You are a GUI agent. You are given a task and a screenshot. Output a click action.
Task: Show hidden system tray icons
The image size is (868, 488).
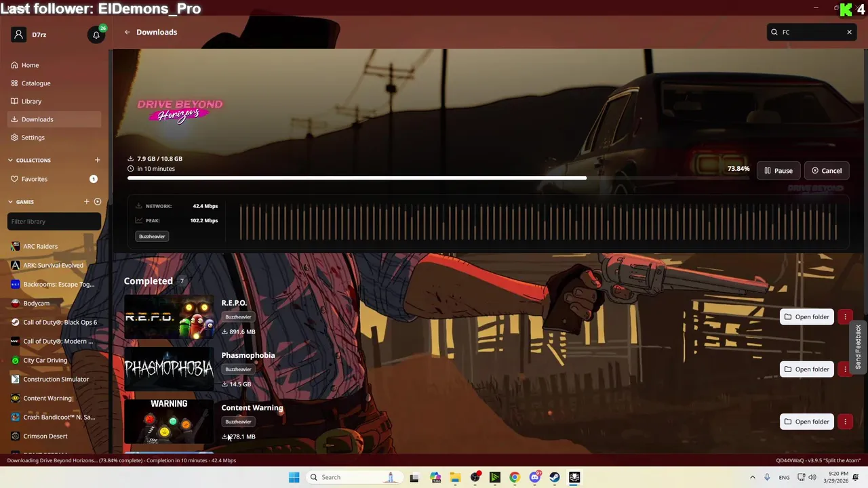(752, 477)
